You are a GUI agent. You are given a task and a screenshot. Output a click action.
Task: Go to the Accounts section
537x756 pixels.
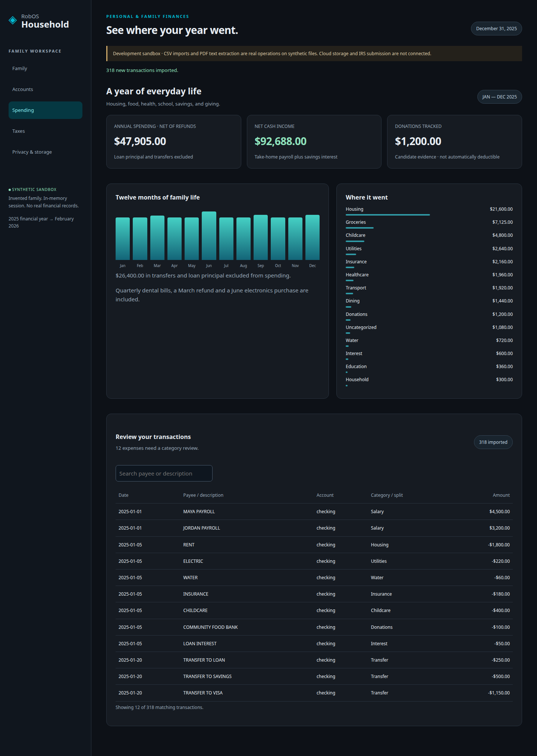pos(45,90)
